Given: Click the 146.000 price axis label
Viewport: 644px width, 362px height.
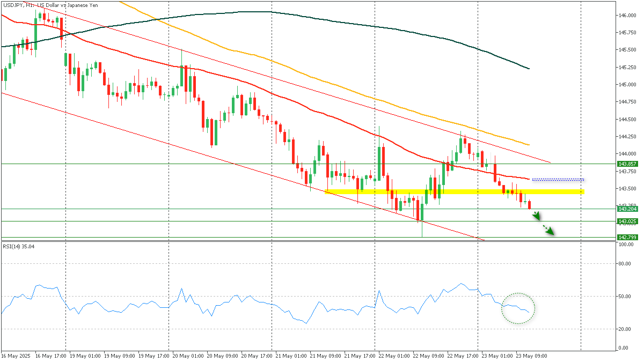Looking at the screenshot, I should 627,16.
